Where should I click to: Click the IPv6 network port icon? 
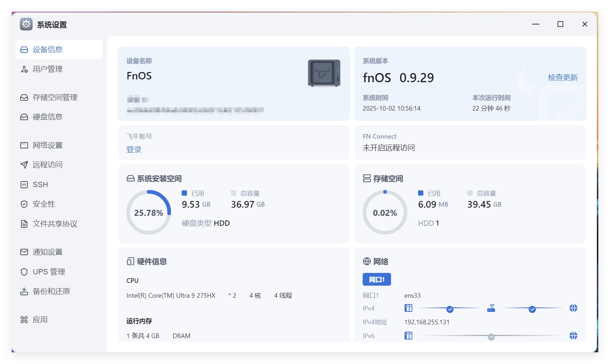(408, 336)
